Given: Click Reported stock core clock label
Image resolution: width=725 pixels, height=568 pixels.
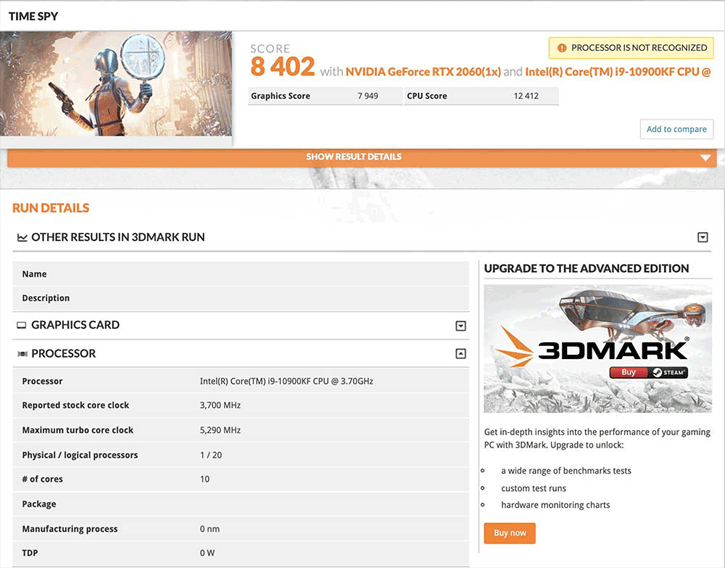Looking at the screenshot, I should pyautogui.click(x=76, y=405).
